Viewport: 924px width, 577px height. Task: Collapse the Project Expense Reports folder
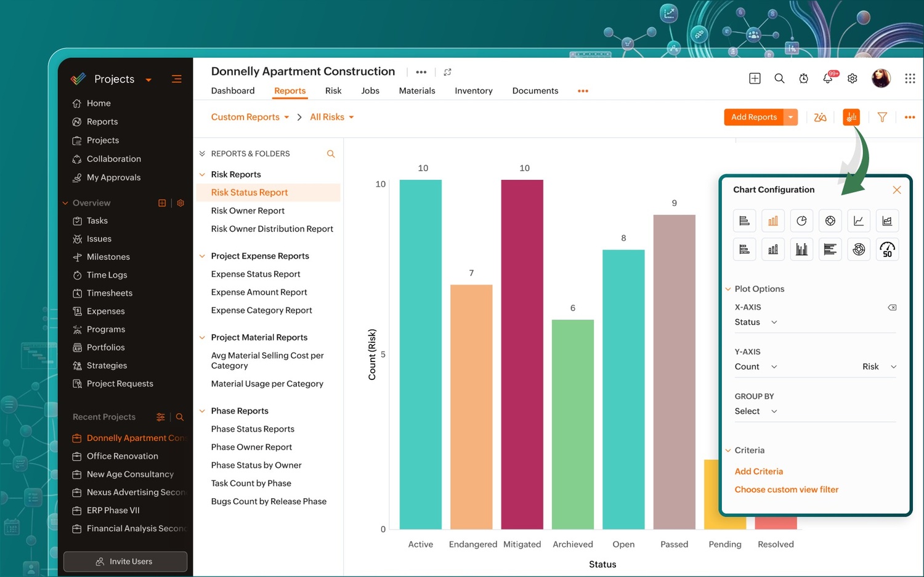[x=202, y=256]
